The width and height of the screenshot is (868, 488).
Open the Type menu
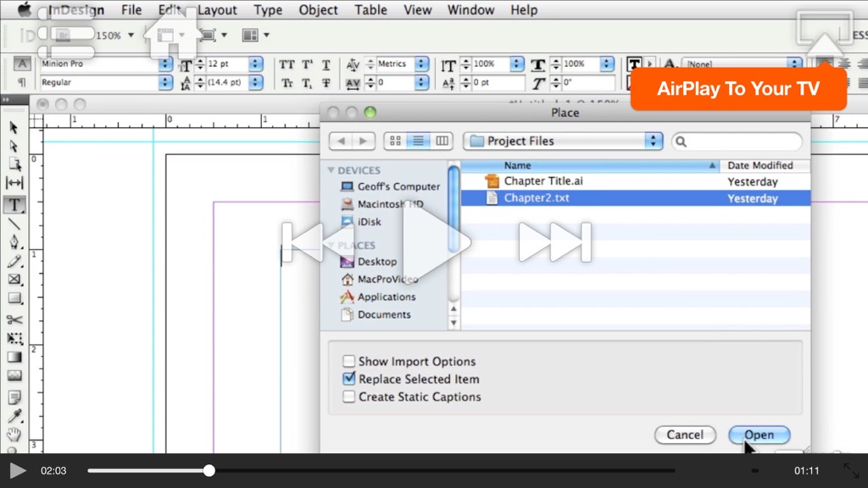[x=268, y=10]
